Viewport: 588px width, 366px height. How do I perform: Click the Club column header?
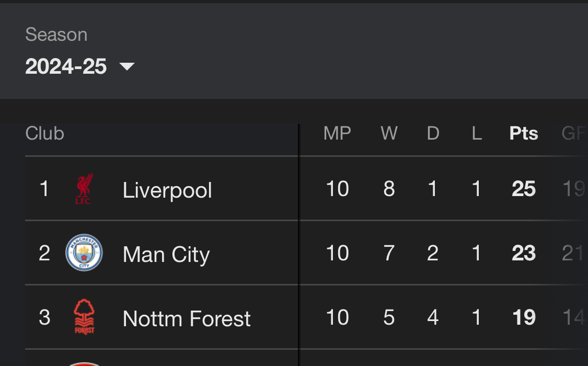[x=45, y=133]
